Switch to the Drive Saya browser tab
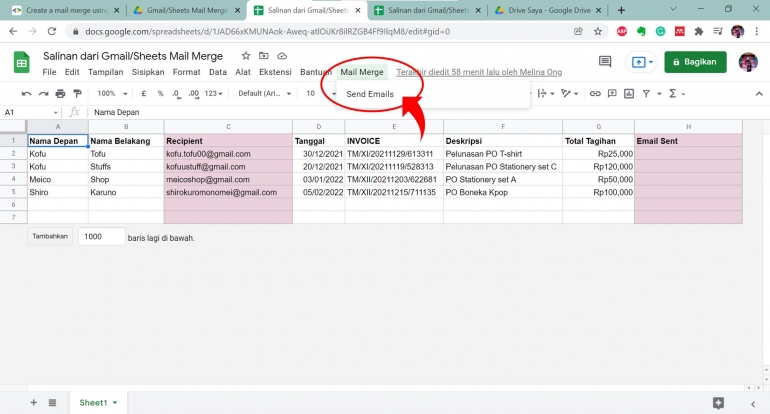Viewport: 770px width, 414px height. click(x=547, y=10)
